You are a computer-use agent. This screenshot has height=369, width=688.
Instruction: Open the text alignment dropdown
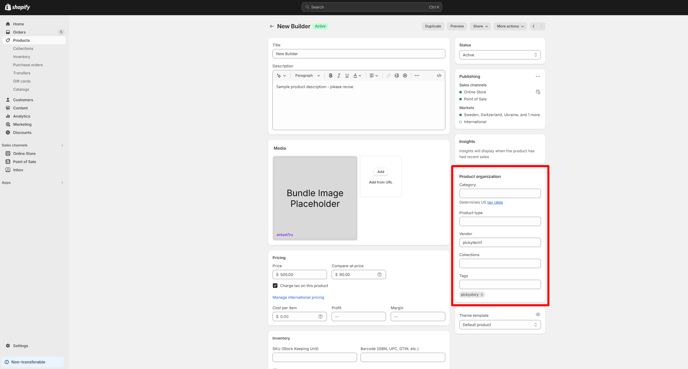click(373, 75)
